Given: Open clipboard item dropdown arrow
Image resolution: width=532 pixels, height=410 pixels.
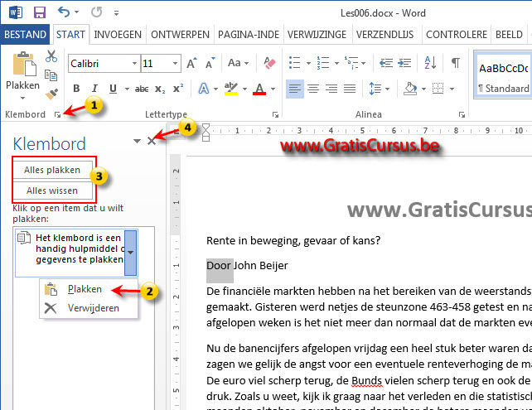Looking at the screenshot, I should tap(131, 253).
